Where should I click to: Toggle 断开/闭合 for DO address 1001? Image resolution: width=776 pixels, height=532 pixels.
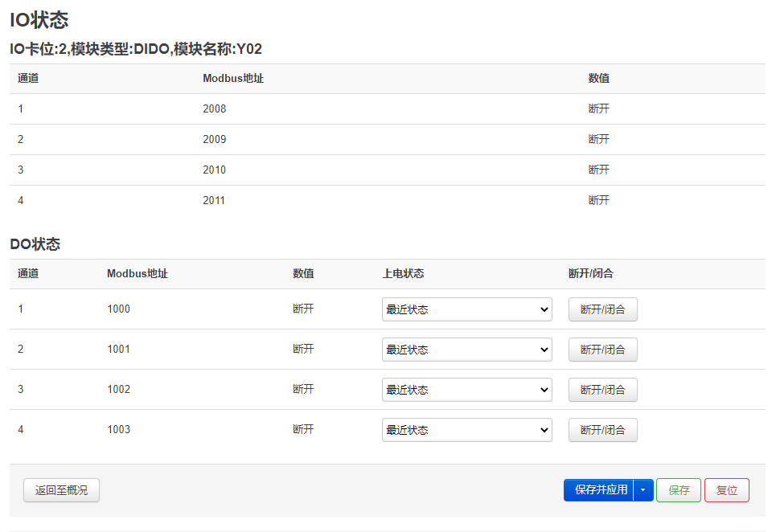(603, 350)
